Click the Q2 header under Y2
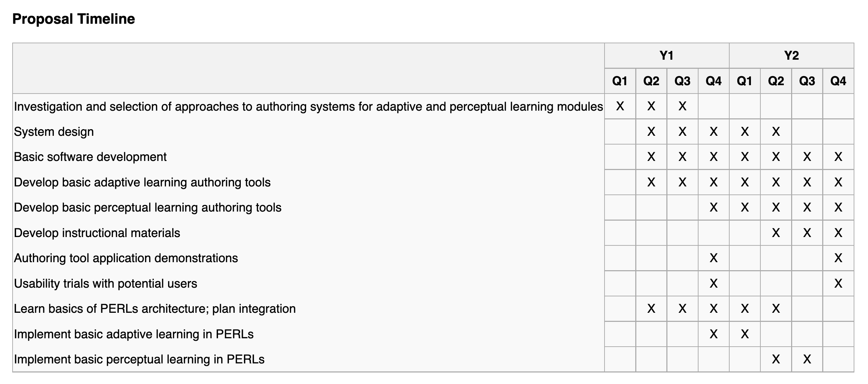The image size is (868, 384). tap(776, 81)
